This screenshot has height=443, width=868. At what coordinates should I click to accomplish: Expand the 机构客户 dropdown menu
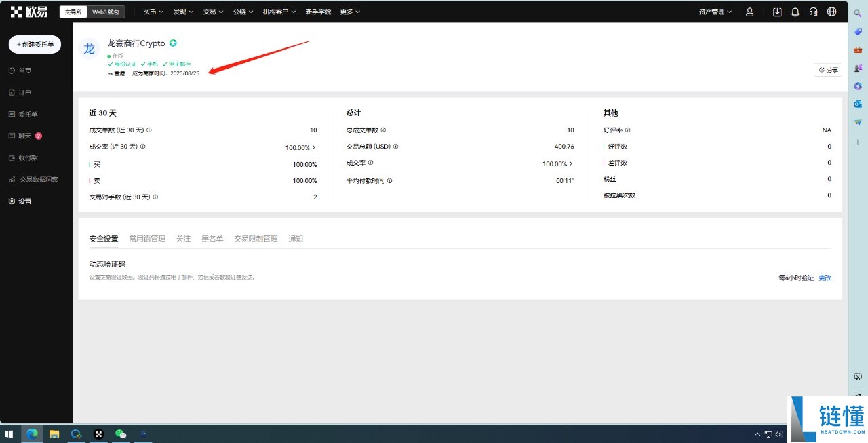[x=280, y=12]
